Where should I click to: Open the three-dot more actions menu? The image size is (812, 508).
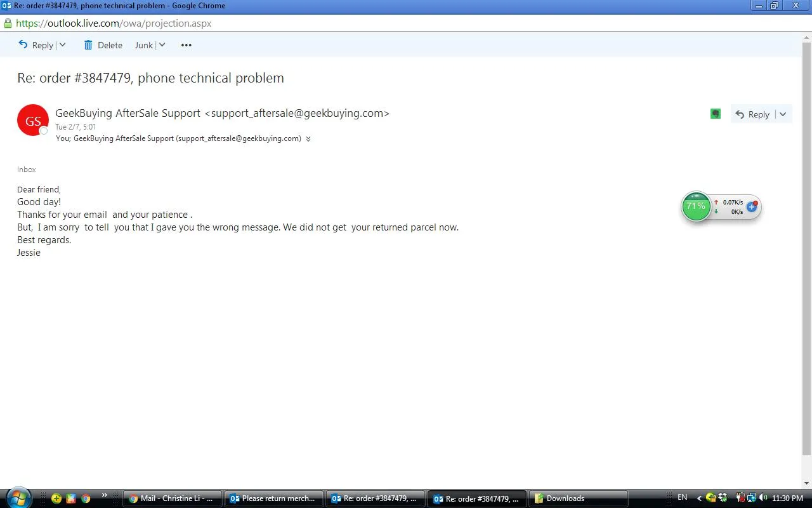click(186, 45)
